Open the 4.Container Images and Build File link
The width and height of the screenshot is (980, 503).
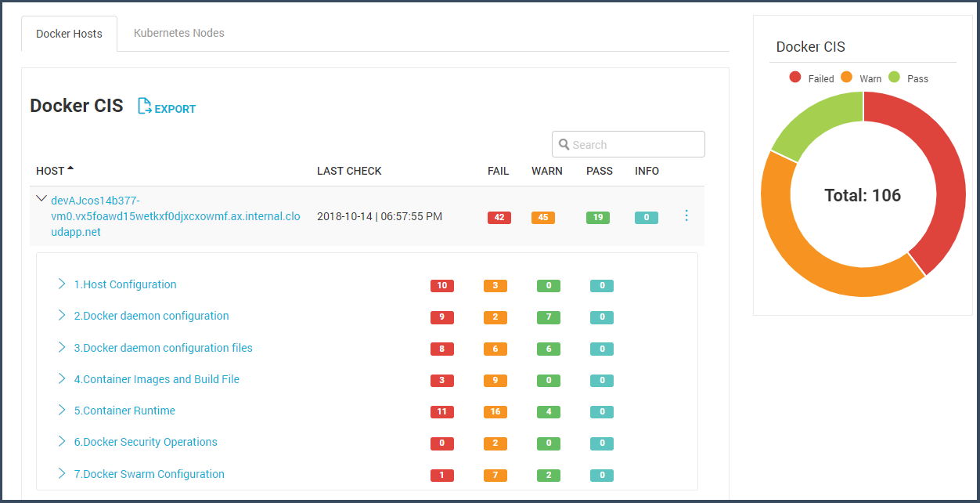[x=157, y=379]
